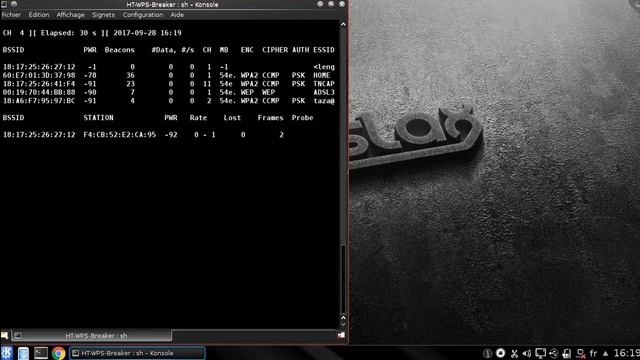Click the info notifications tray icon

[487, 353]
